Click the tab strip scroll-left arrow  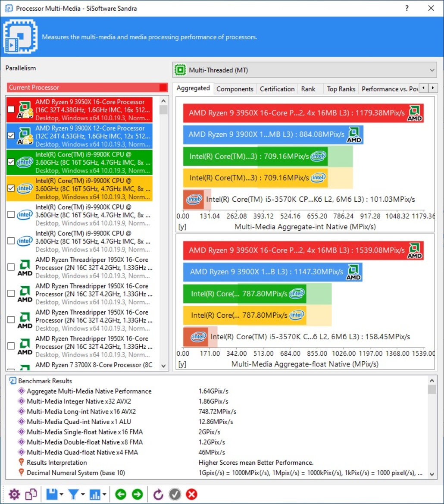(424, 88)
